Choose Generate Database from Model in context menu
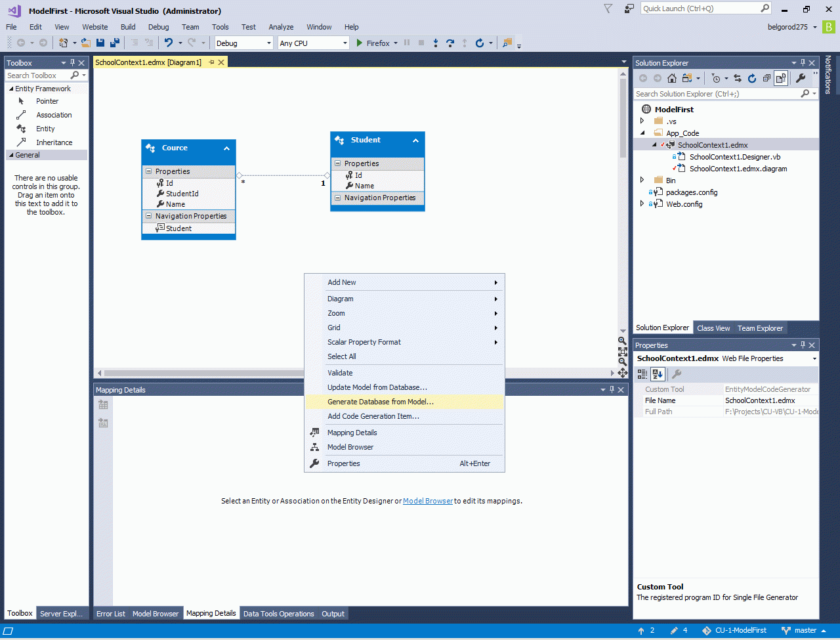This screenshot has width=840, height=640. pyautogui.click(x=404, y=402)
